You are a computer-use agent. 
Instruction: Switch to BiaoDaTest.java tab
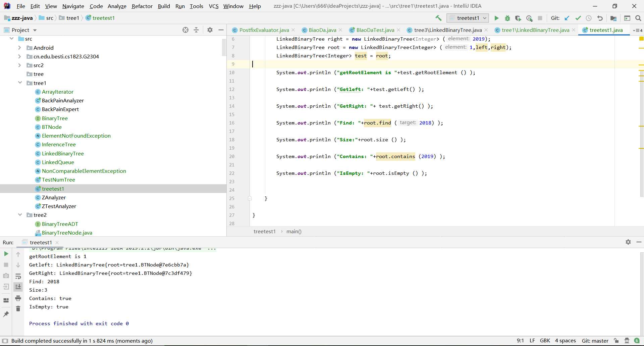[x=375, y=30]
